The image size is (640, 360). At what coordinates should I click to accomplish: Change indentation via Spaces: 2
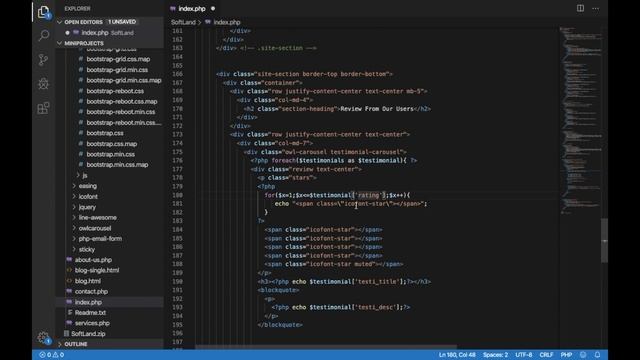pyautogui.click(x=496, y=355)
